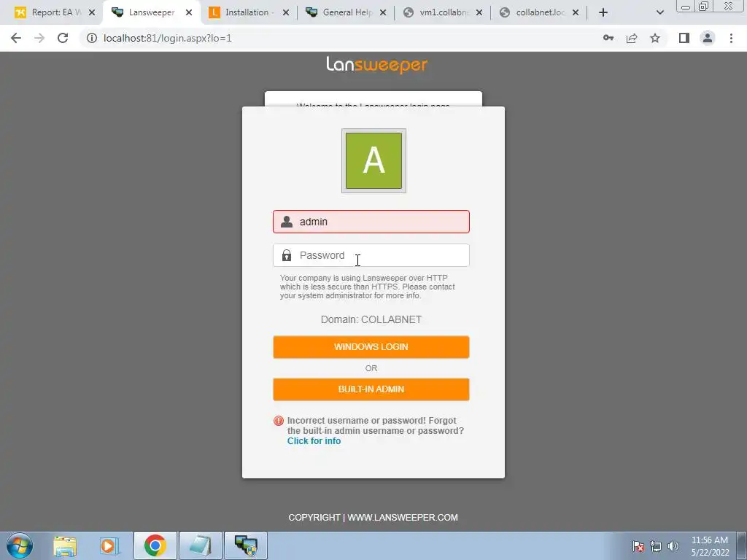Click the green A user avatar
Image resolution: width=747 pixels, height=560 pixels.
(373, 160)
